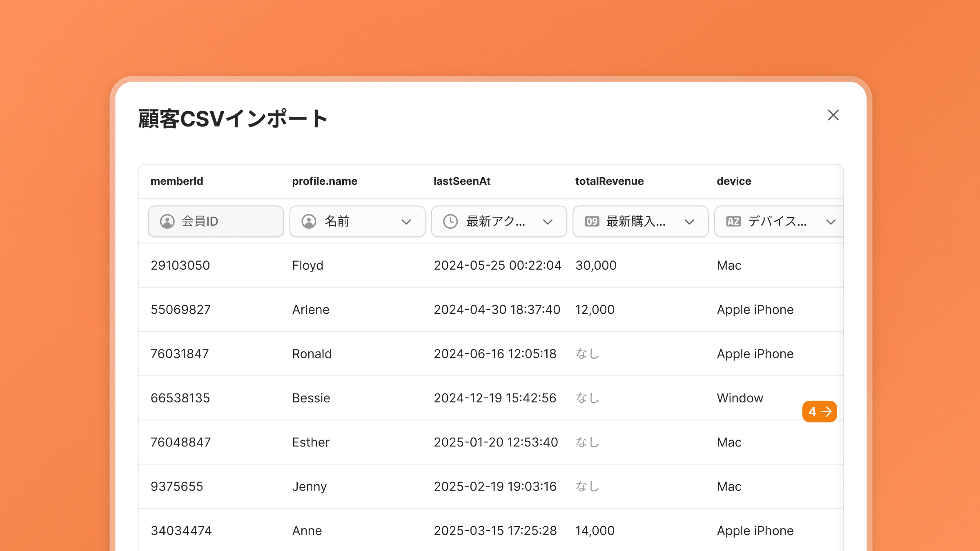
Task: Click the person icon in 会員ID field
Action: pos(167,221)
